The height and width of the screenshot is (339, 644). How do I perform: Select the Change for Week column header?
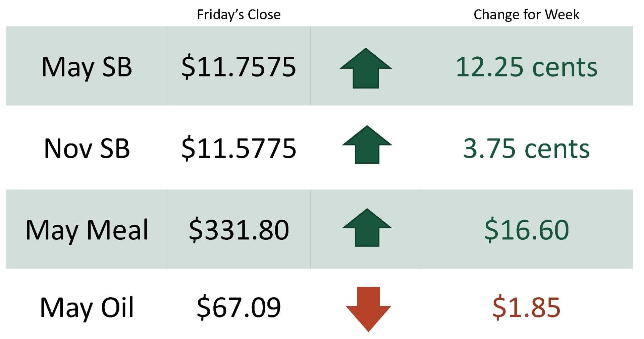coord(526,14)
